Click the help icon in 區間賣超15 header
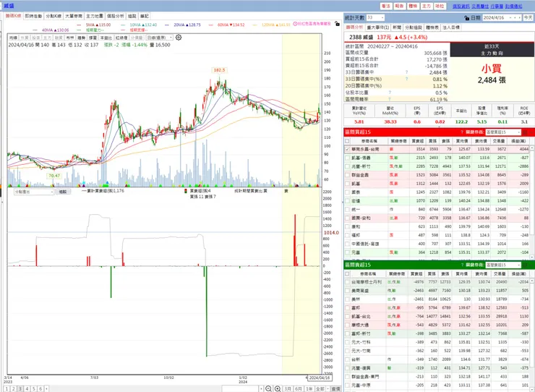 pyautogui.click(x=462, y=265)
